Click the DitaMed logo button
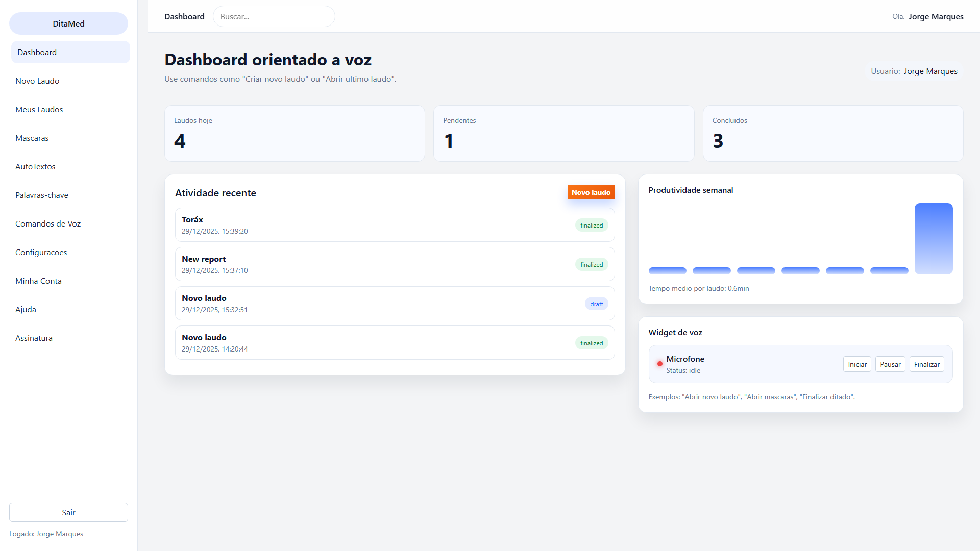The height and width of the screenshot is (551, 980). (68, 23)
